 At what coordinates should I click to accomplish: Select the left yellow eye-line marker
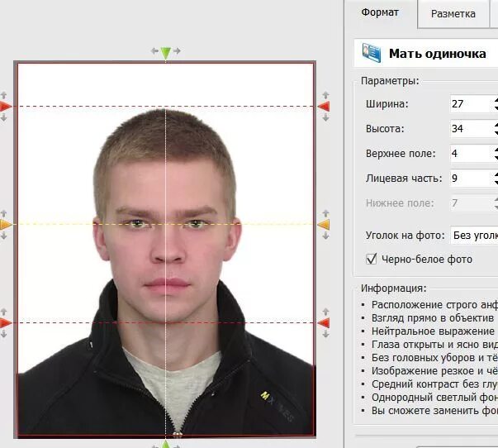(6, 225)
